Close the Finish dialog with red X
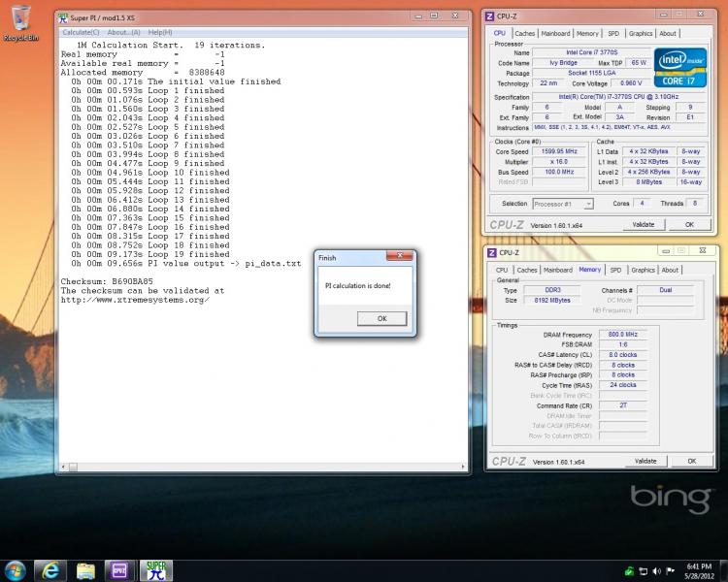 coord(399,256)
